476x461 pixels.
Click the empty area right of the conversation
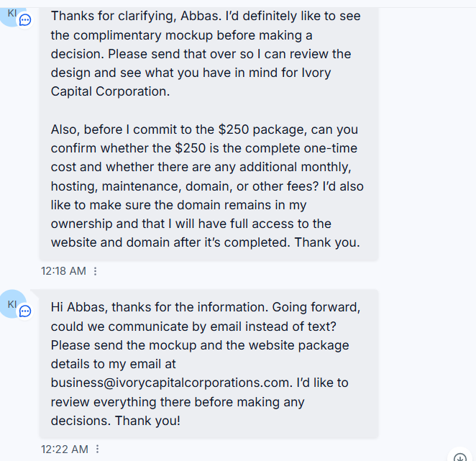click(426, 213)
